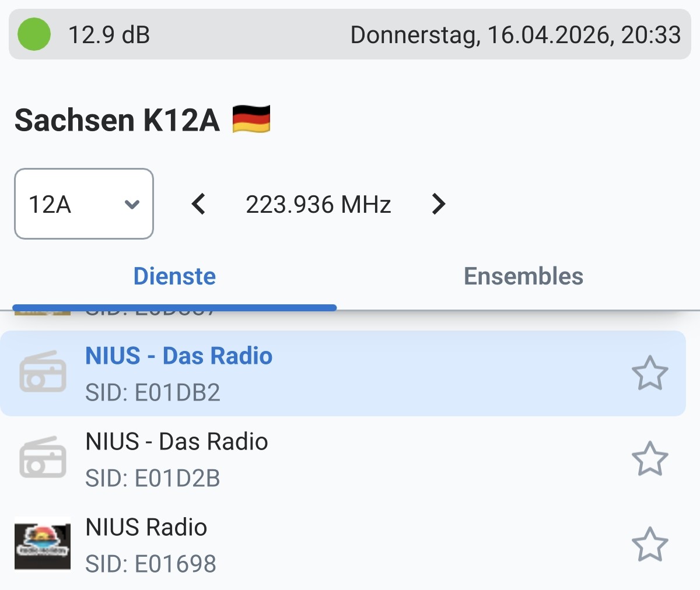Viewport: 700px width, 590px height.
Task: Click the 223.936 MHz frequency label
Action: point(318,205)
